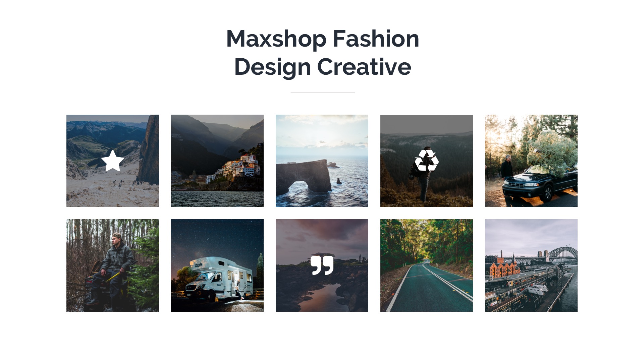
Task: Click the white star icon
Action: click(x=113, y=161)
